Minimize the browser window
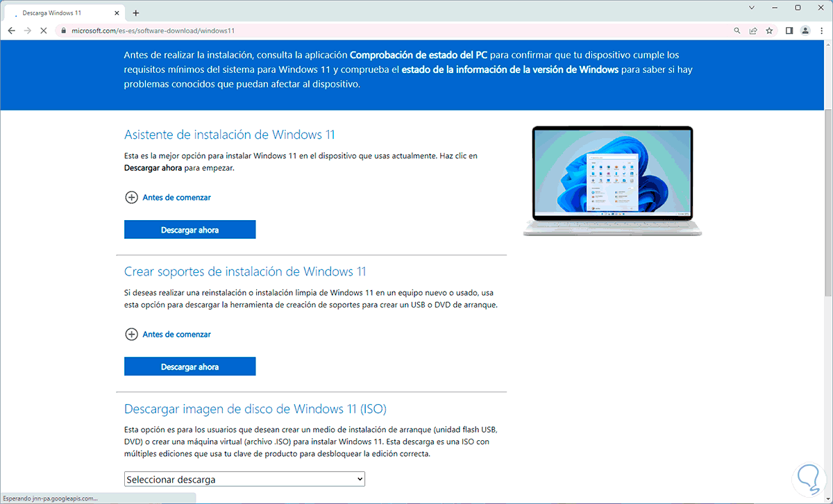 [x=775, y=8]
